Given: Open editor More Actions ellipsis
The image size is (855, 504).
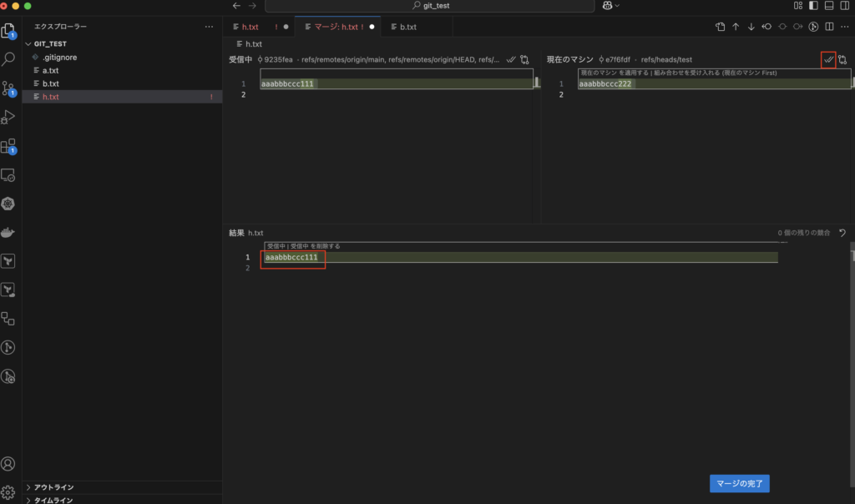Looking at the screenshot, I should [845, 27].
